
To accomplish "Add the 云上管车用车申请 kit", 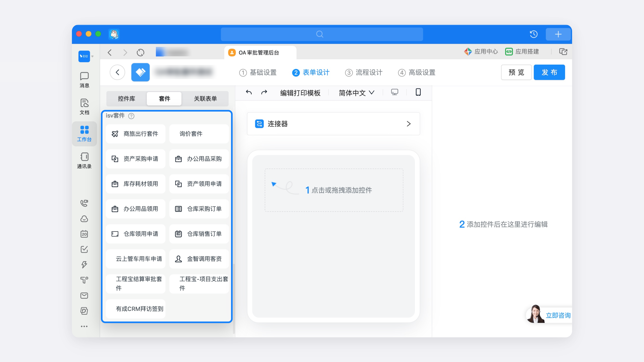I will pos(136,259).
